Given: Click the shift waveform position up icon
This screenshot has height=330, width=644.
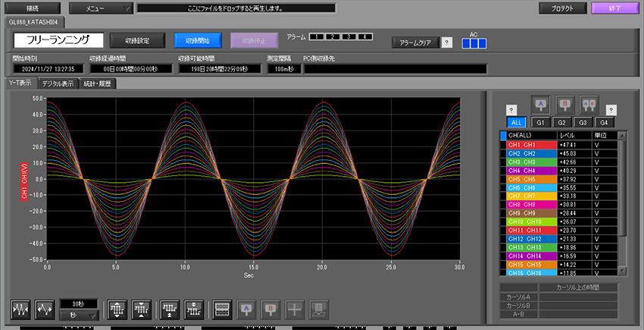Looking at the screenshot, I should pos(170,309).
